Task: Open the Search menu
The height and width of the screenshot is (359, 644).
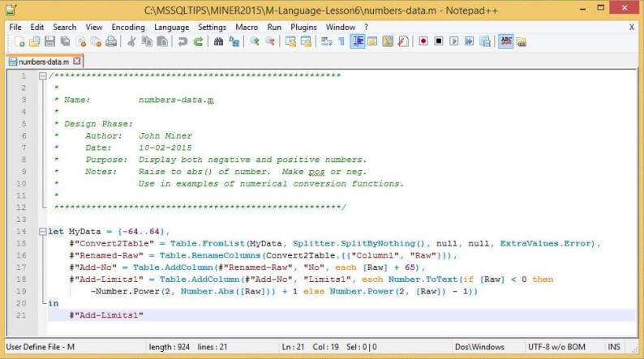Action: click(x=65, y=27)
